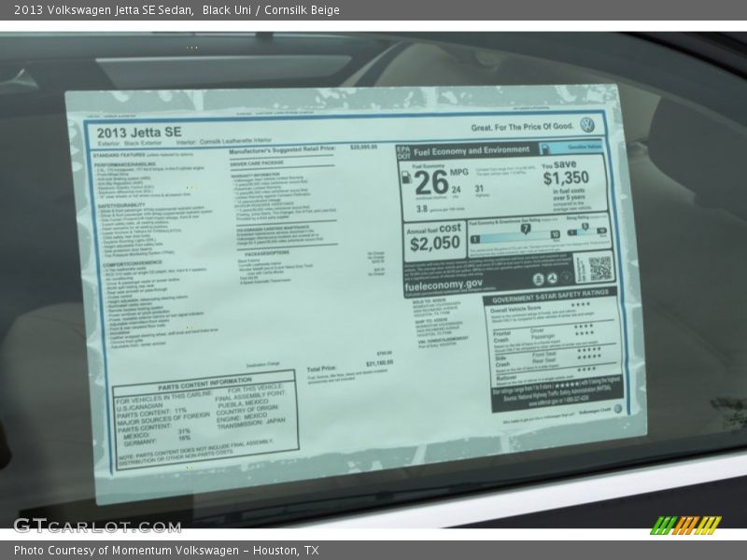Click the large '26' MPG figure

pyautogui.click(x=431, y=182)
